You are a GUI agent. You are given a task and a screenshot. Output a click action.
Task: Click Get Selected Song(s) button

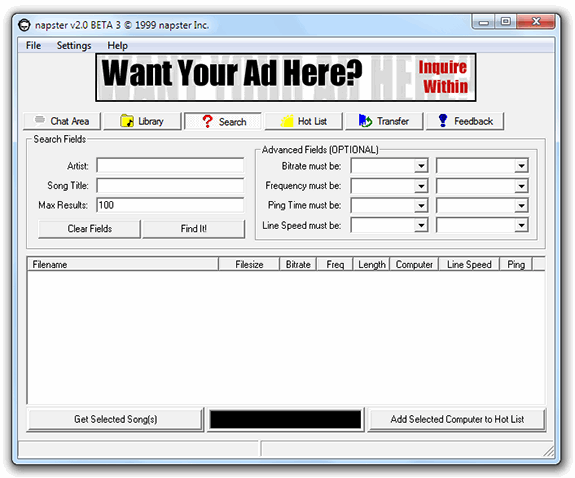[116, 419]
